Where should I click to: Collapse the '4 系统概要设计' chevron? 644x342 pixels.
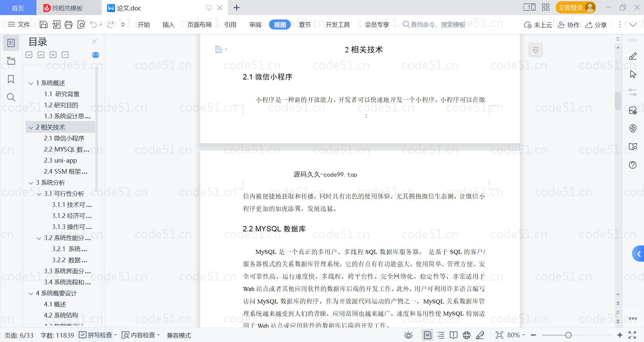(31, 293)
